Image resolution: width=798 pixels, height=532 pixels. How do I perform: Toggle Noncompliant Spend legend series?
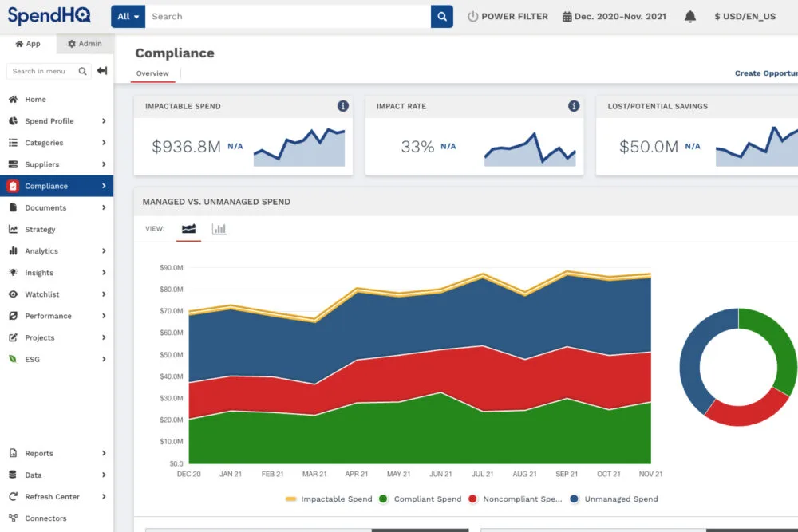pyautogui.click(x=515, y=499)
